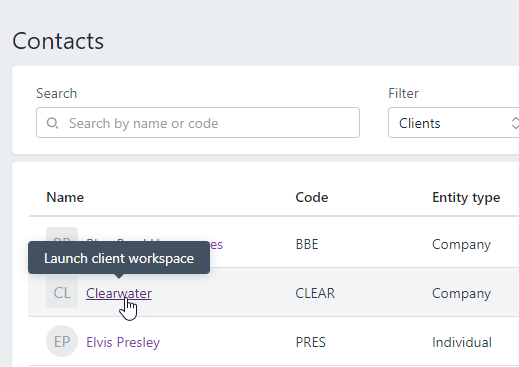Select the PRES code cell

coord(310,342)
